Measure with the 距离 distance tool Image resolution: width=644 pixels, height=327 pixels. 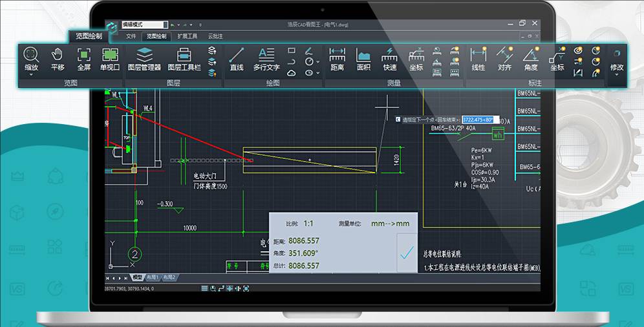click(x=337, y=59)
